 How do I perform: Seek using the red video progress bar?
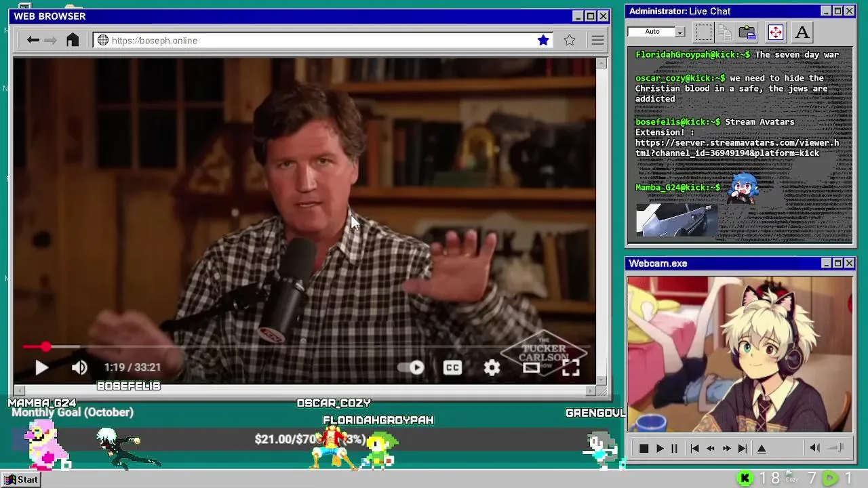click(x=305, y=347)
